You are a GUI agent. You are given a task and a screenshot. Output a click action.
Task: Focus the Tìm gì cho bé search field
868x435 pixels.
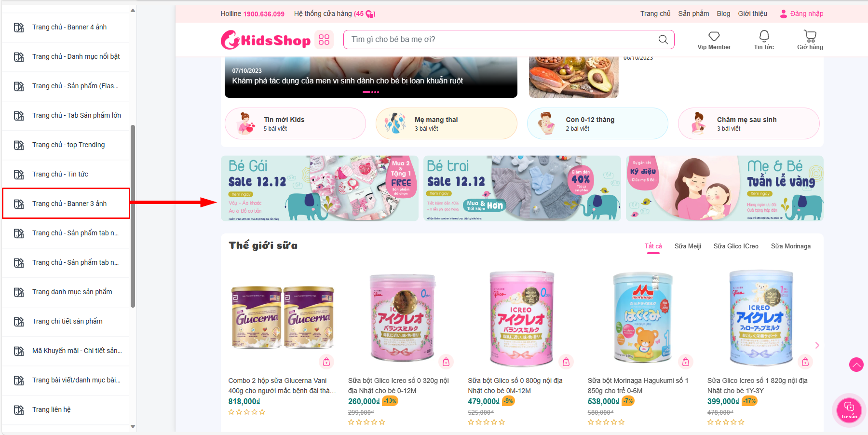pyautogui.click(x=502, y=40)
